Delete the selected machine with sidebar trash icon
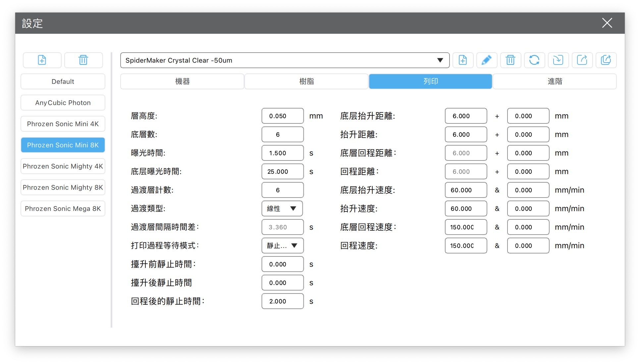The image size is (640, 364). (x=83, y=60)
